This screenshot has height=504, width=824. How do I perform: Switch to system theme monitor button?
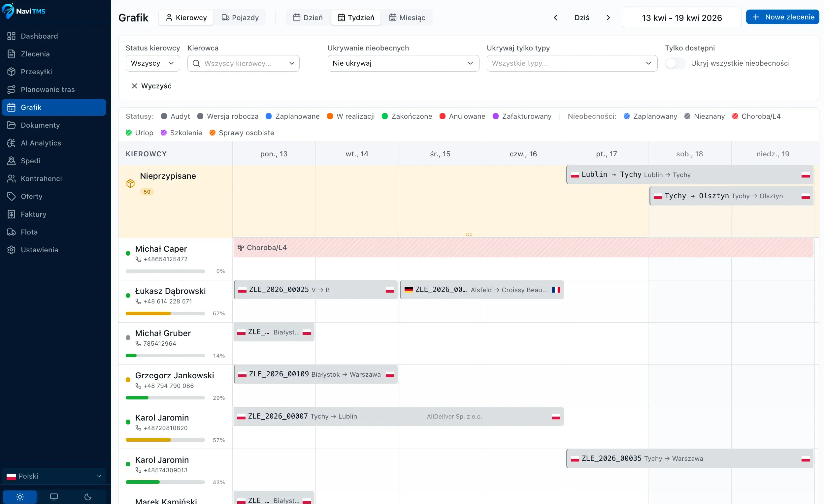pos(54,497)
